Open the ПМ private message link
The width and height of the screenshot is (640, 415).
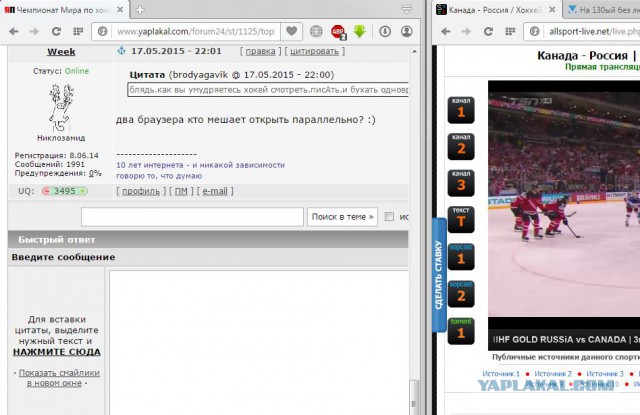(x=181, y=191)
